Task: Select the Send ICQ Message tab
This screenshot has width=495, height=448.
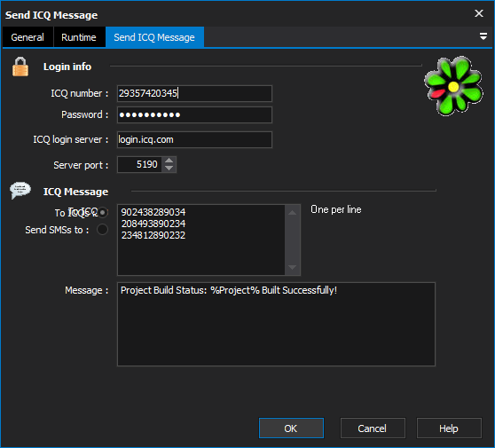Action: click(154, 37)
